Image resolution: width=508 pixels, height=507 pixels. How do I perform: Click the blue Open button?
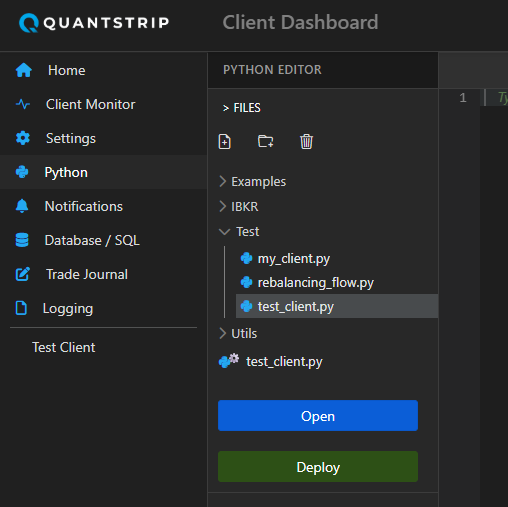pos(318,416)
